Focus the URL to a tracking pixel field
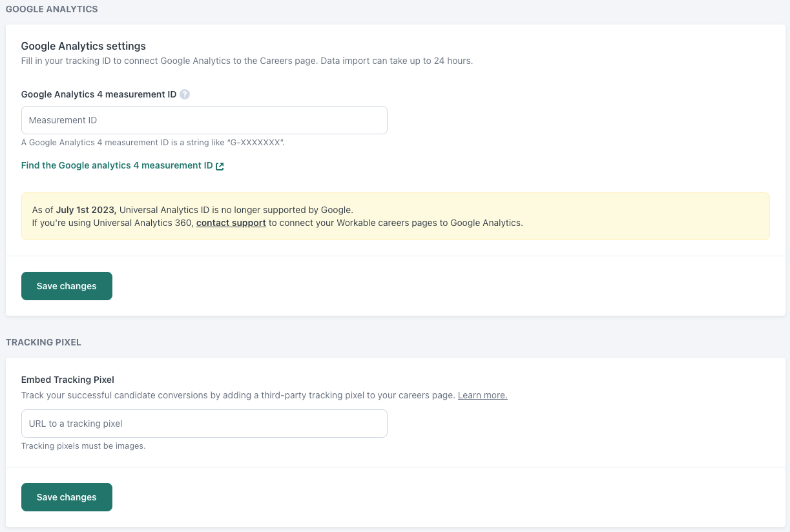Image resolution: width=790 pixels, height=532 pixels. point(204,424)
